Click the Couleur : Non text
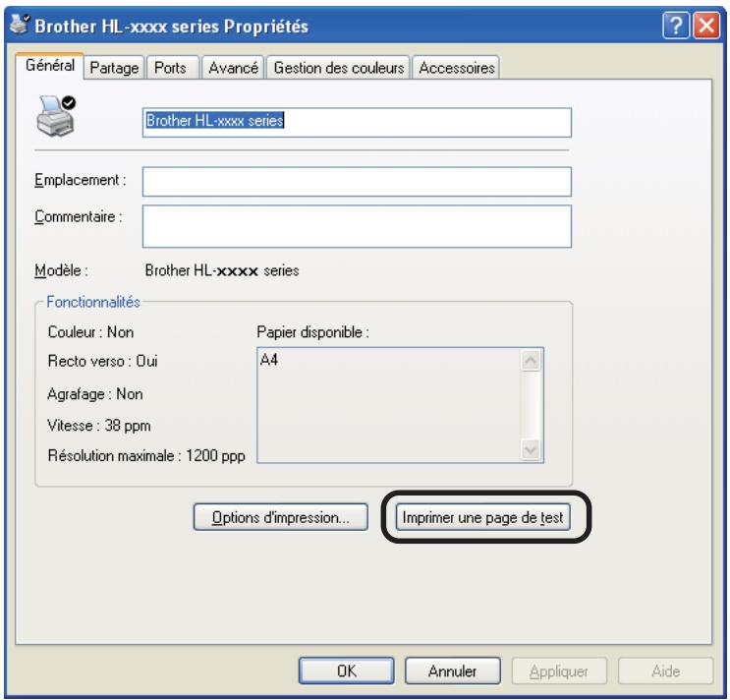The image size is (730, 700). coord(90,332)
